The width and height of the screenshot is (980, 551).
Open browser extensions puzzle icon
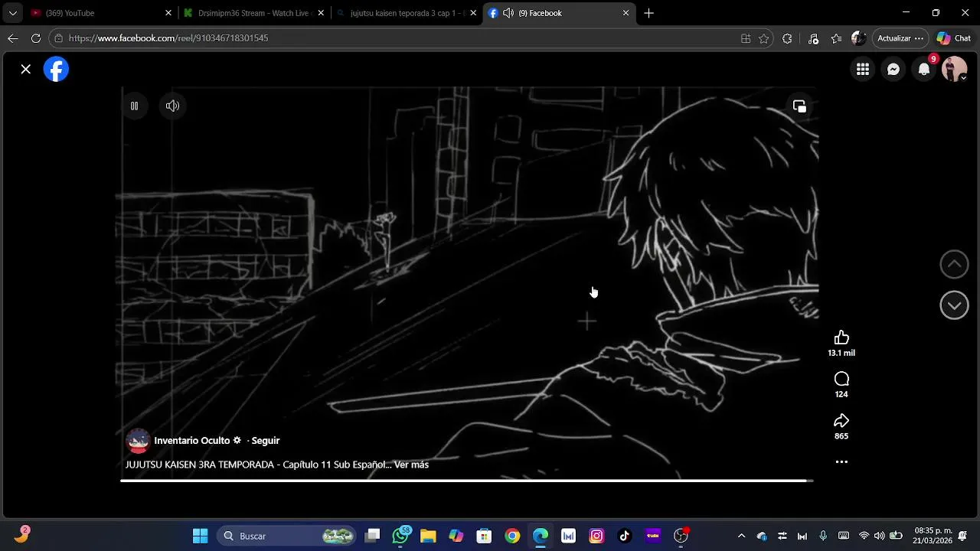(x=787, y=38)
